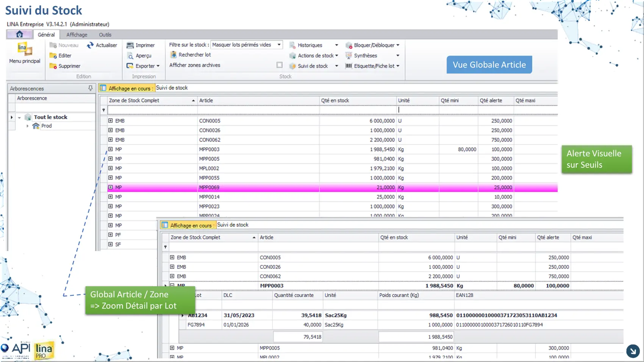Click the Article filter input field

tap(258, 110)
